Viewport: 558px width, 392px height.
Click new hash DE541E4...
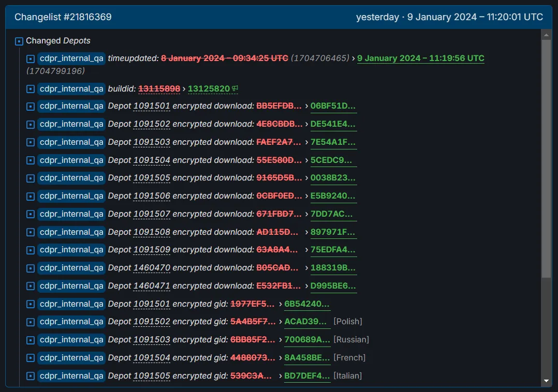[x=333, y=124]
